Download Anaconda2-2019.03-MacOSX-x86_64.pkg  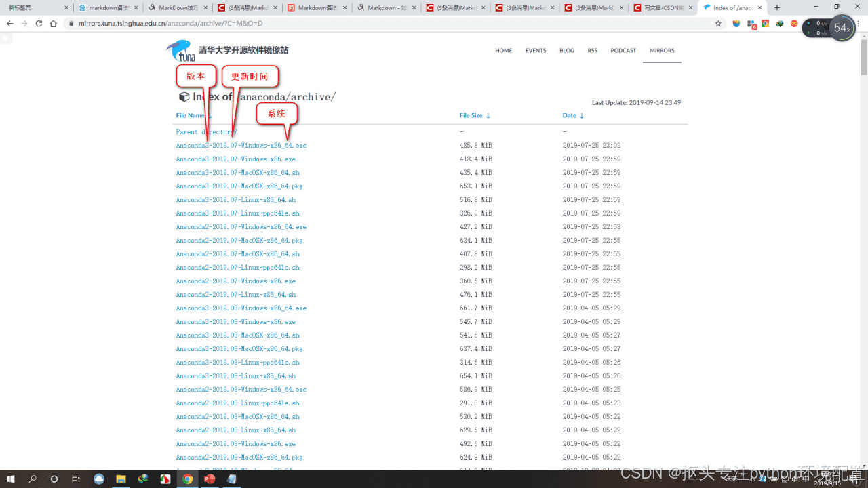[239, 457]
